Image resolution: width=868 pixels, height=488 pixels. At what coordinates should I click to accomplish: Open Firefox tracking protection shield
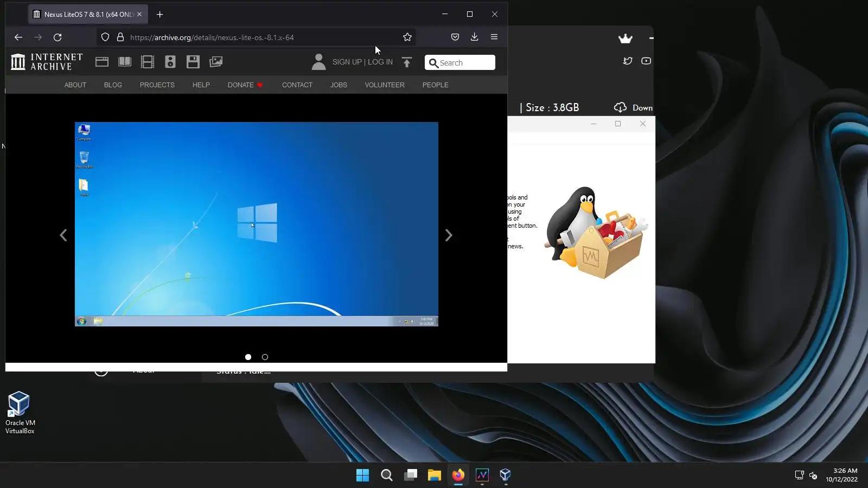pos(105,37)
